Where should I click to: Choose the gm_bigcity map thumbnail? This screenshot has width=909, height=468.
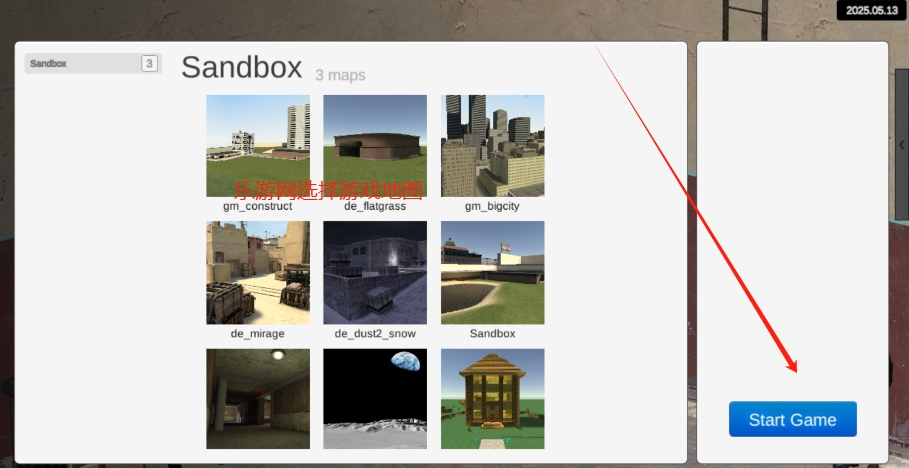coord(493,146)
